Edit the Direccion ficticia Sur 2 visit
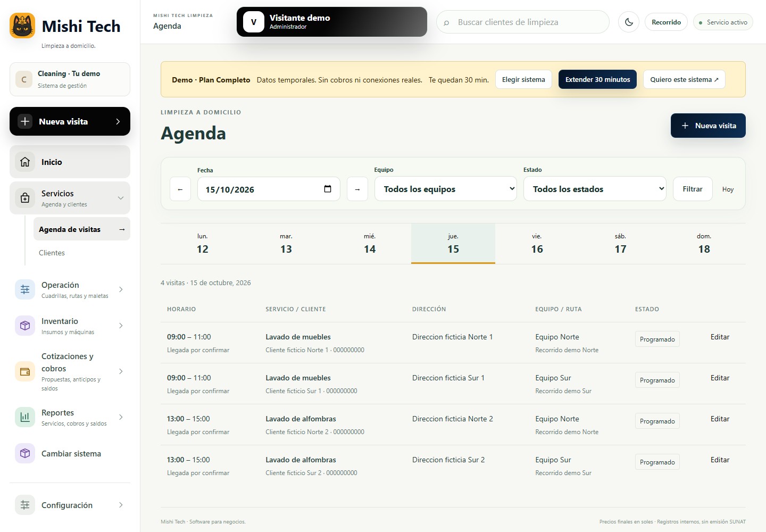766x532 pixels. click(x=720, y=460)
